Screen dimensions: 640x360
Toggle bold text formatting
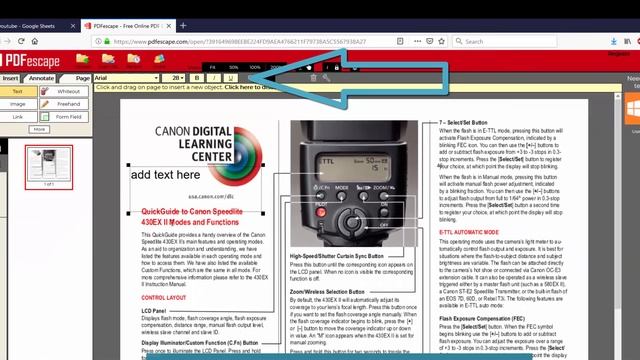point(197,78)
